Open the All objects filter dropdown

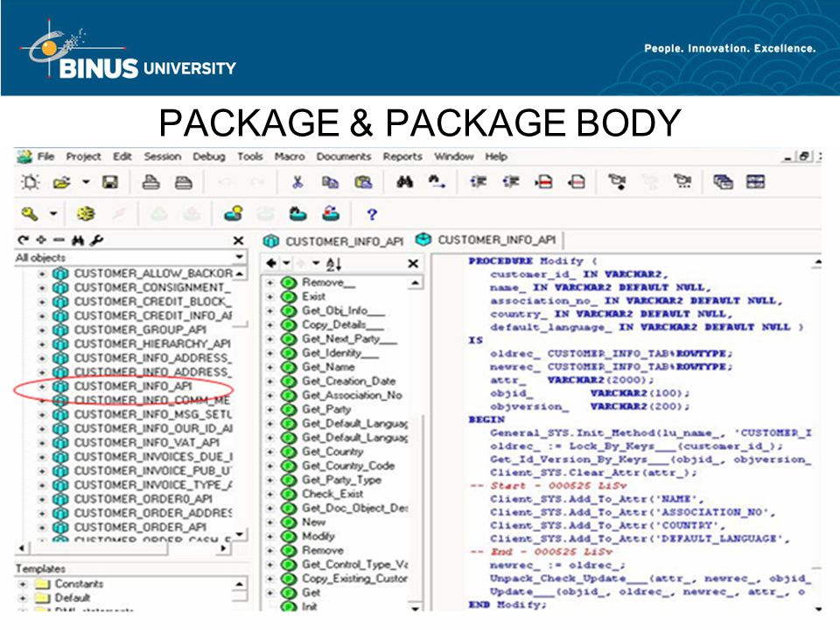239,257
